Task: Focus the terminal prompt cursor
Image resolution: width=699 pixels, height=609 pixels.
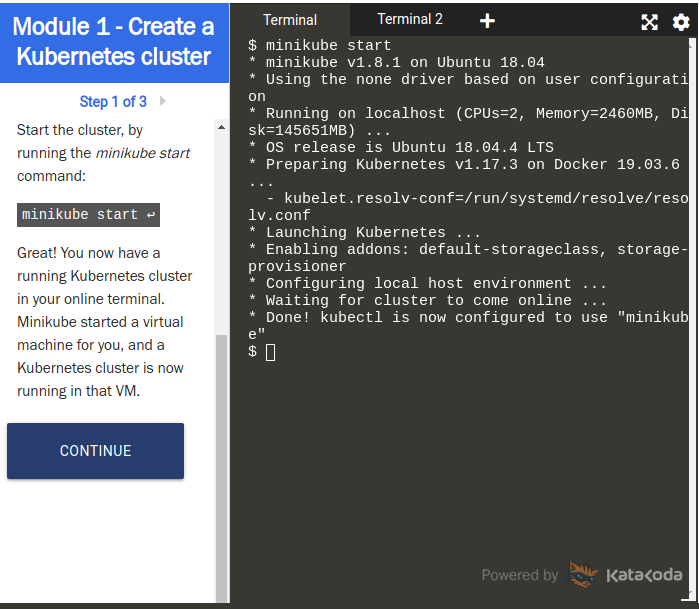Action: (x=270, y=352)
